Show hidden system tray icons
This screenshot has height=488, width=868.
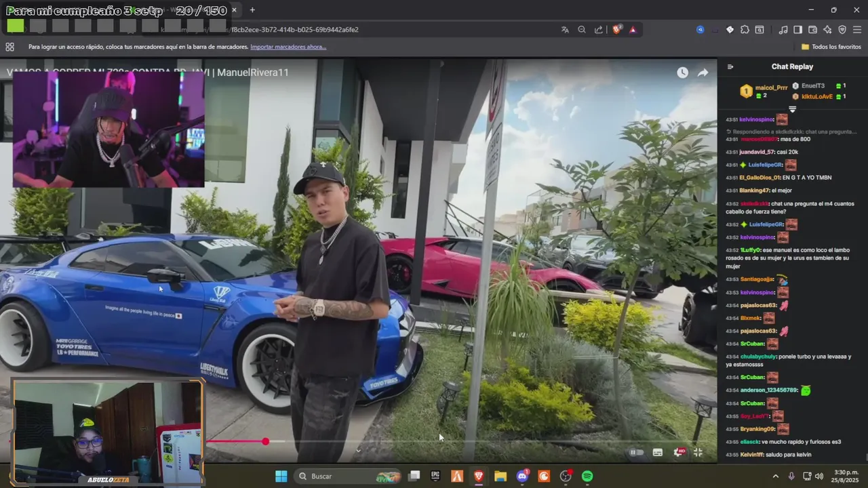(776, 476)
